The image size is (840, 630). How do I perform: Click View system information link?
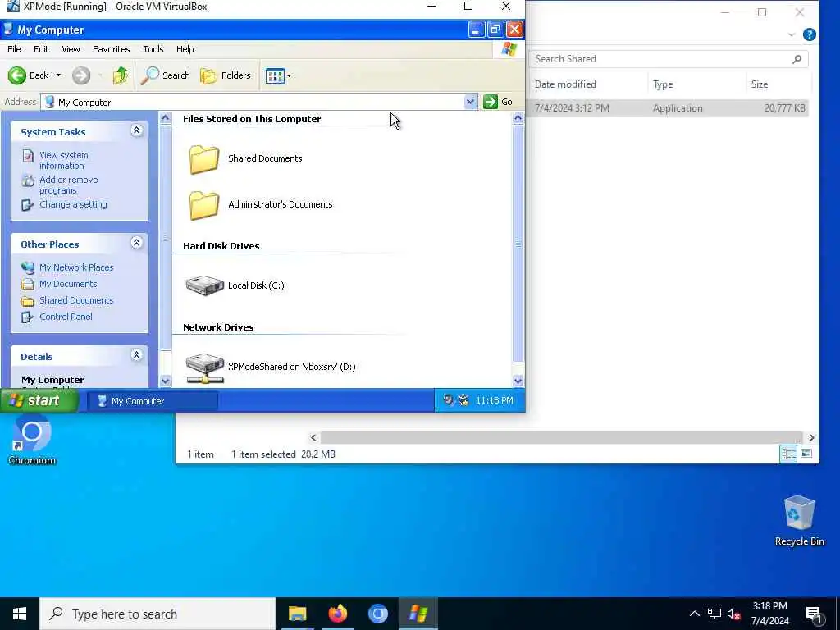tap(64, 160)
